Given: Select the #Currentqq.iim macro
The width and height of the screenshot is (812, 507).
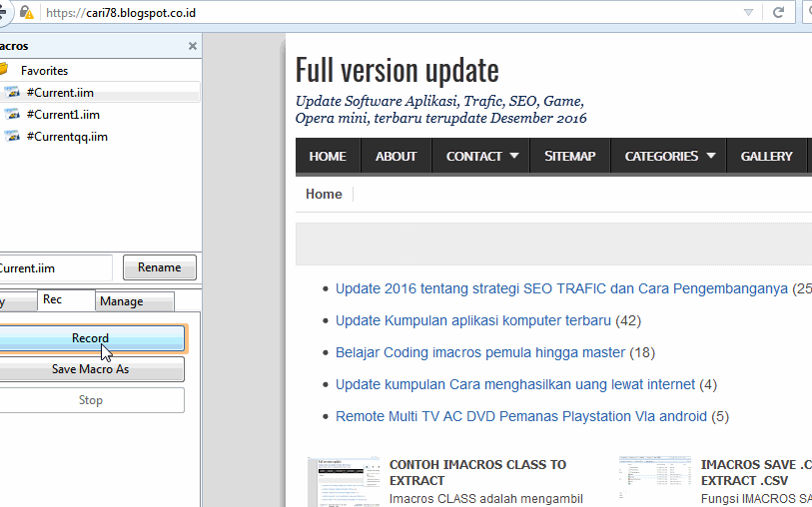Looking at the screenshot, I should click(67, 137).
